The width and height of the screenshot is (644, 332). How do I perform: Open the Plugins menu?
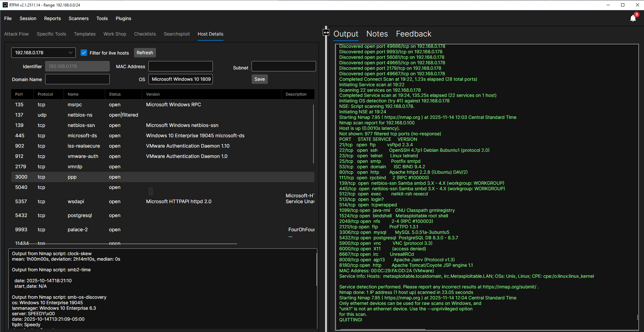(x=123, y=18)
